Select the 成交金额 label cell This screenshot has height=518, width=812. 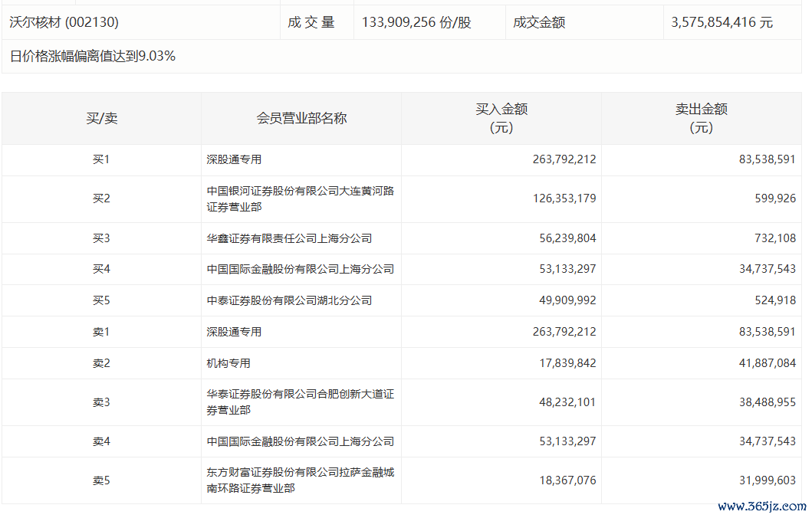point(539,22)
